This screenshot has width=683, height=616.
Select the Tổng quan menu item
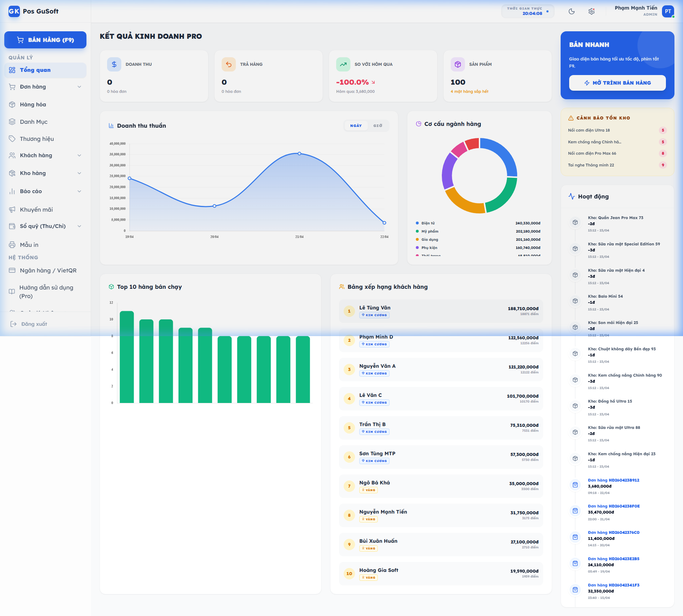coord(36,70)
